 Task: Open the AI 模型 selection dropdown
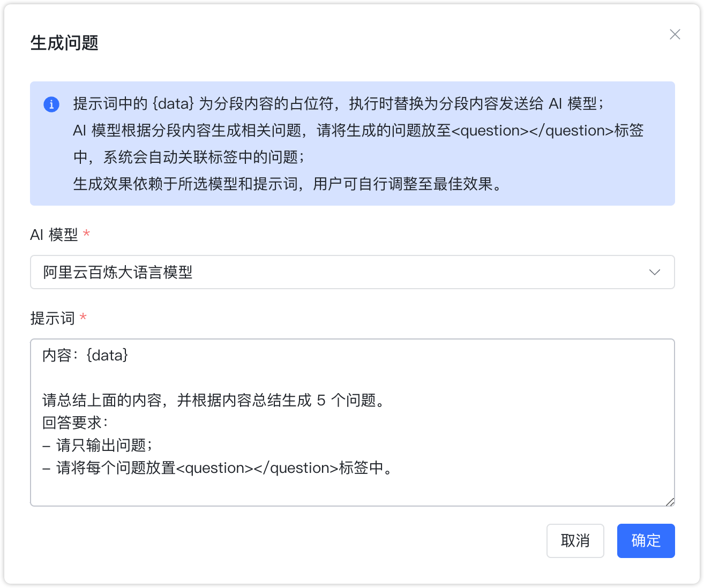coord(353,273)
